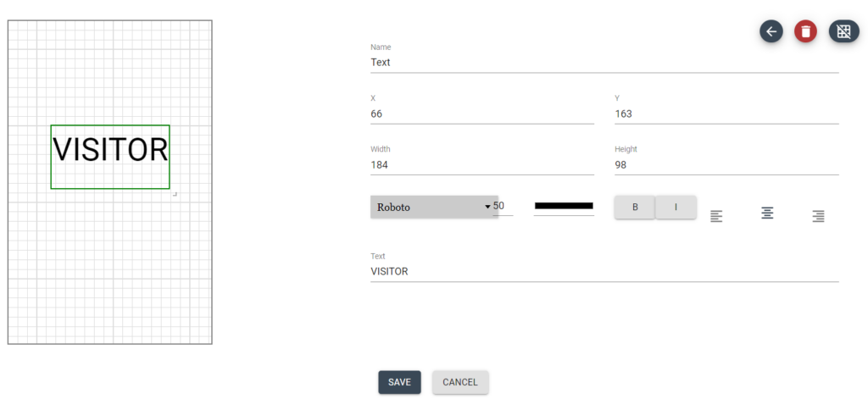Click the Save button
868x399 pixels.
coord(399,382)
